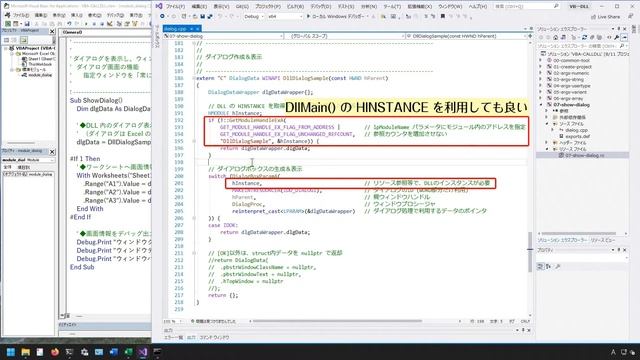Open 拡張機能(X) menu in Visual Studio
Image resolution: width=640 pixels, height=360 pixels.
click(419, 7)
